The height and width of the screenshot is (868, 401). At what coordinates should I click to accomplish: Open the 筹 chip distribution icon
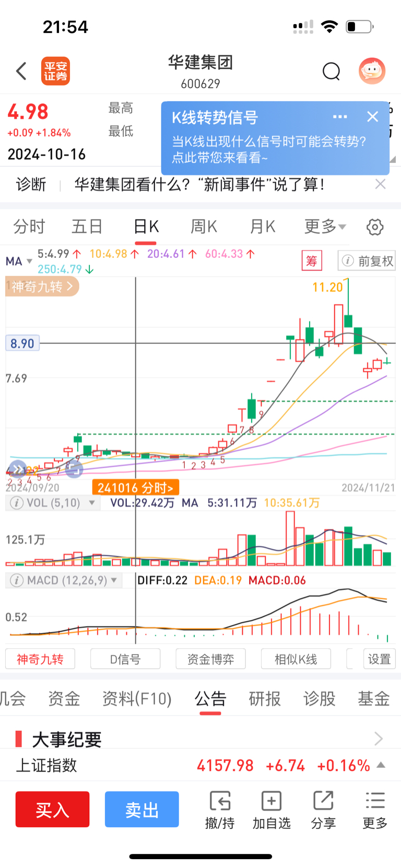pyautogui.click(x=312, y=260)
